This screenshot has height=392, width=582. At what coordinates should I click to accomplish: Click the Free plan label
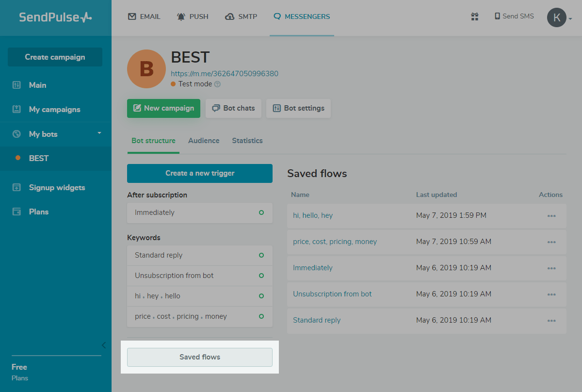click(19, 367)
